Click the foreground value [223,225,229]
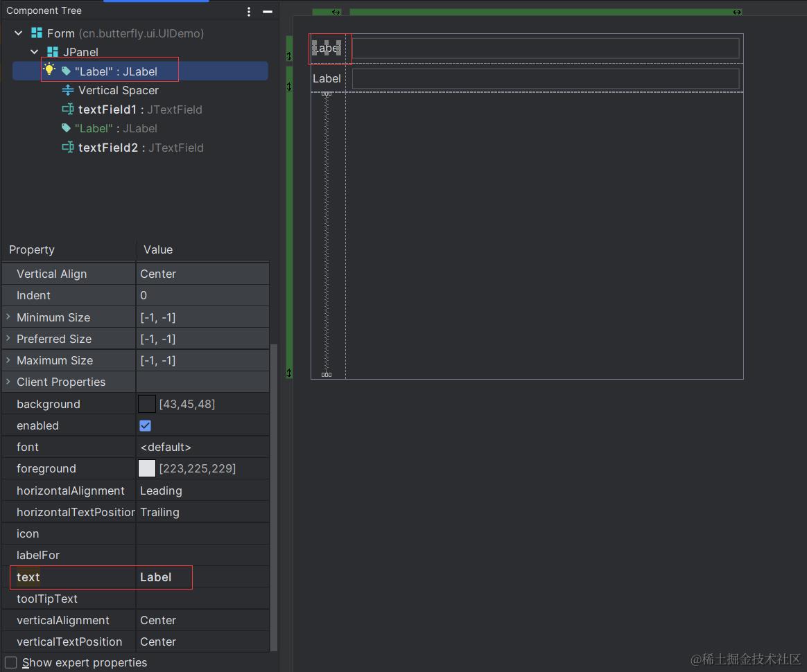 [197, 468]
